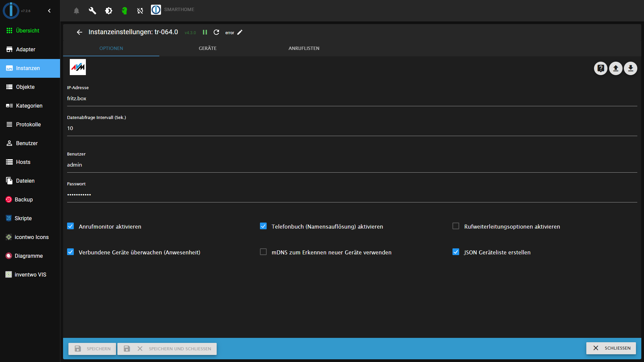The height and width of the screenshot is (362, 644).
Task: Open Backup in the sidebar
Action: 30,199
